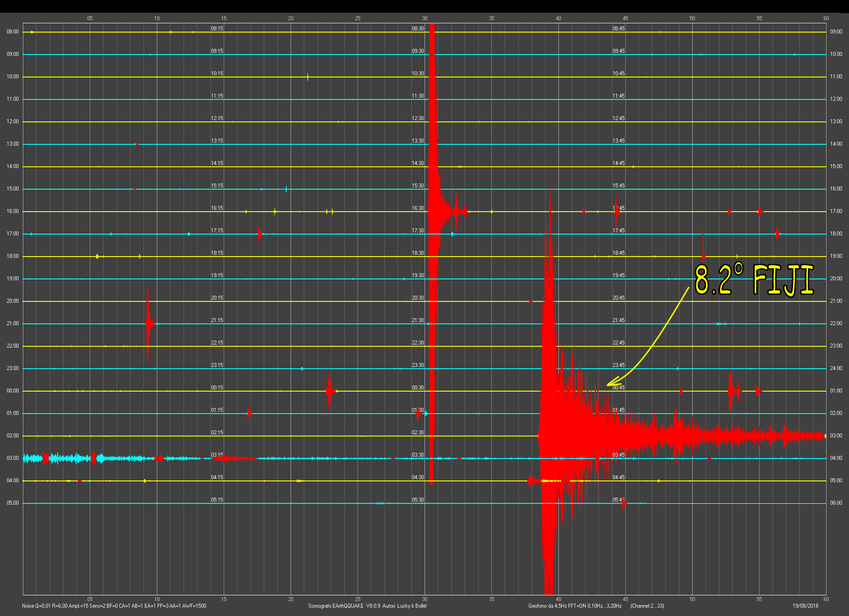
Task: Select the 20:15 time label
Action: 217,298
